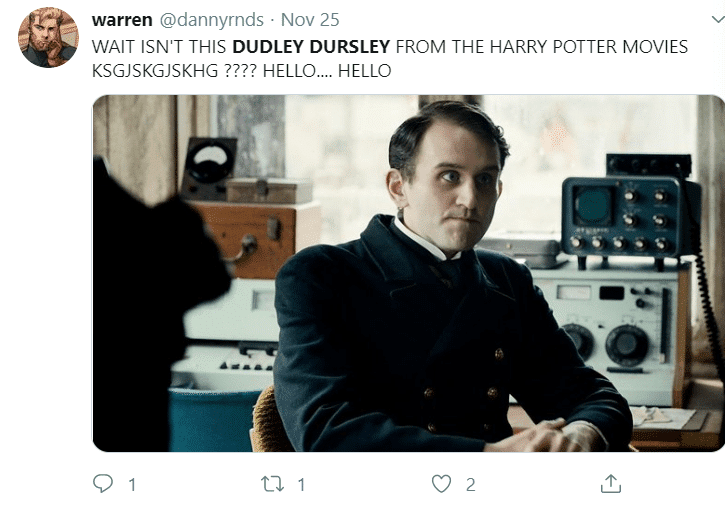Viewport: 725px width, 505px height.
Task: Visit the @dannyrnds handle link
Action: [x=212, y=20]
